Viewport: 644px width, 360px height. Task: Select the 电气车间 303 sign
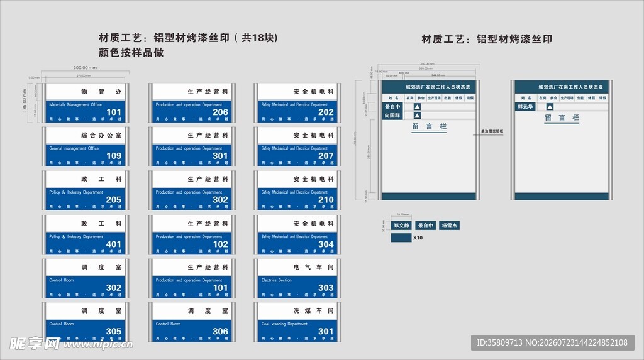point(297,278)
